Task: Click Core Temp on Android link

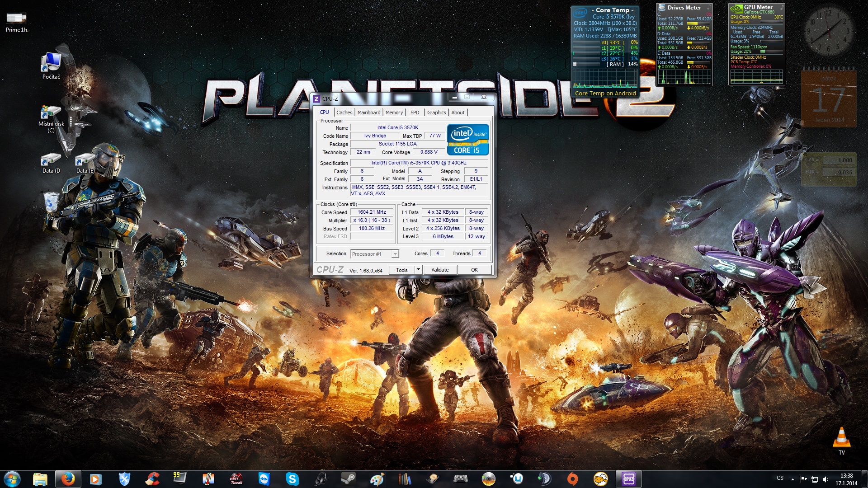Action: click(605, 94)
